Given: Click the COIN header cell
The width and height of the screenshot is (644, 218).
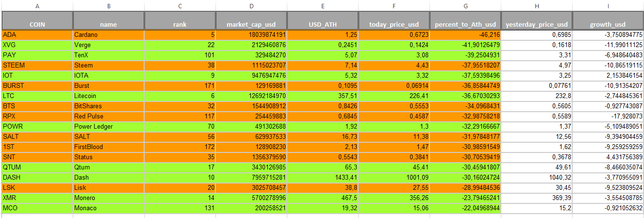Looking at the screenshot, I should (x=37, y=20).
